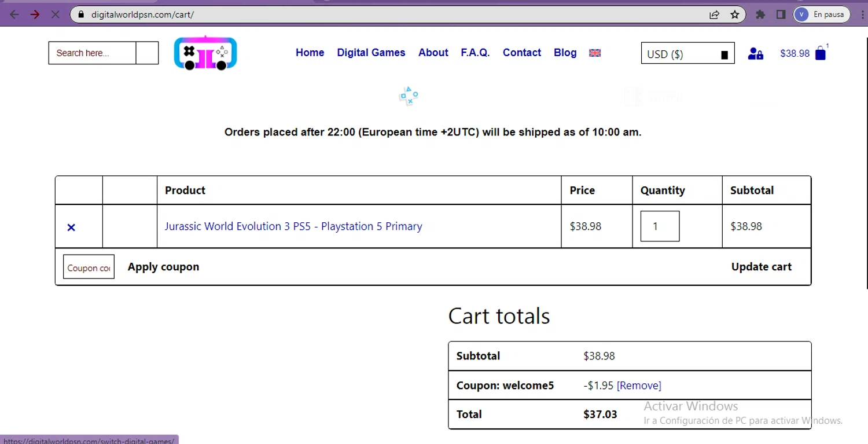868x444 pixels.
Task: Click the $38.98 value in Cart totals
Action: pyautogui.click(x=599, y=356)
